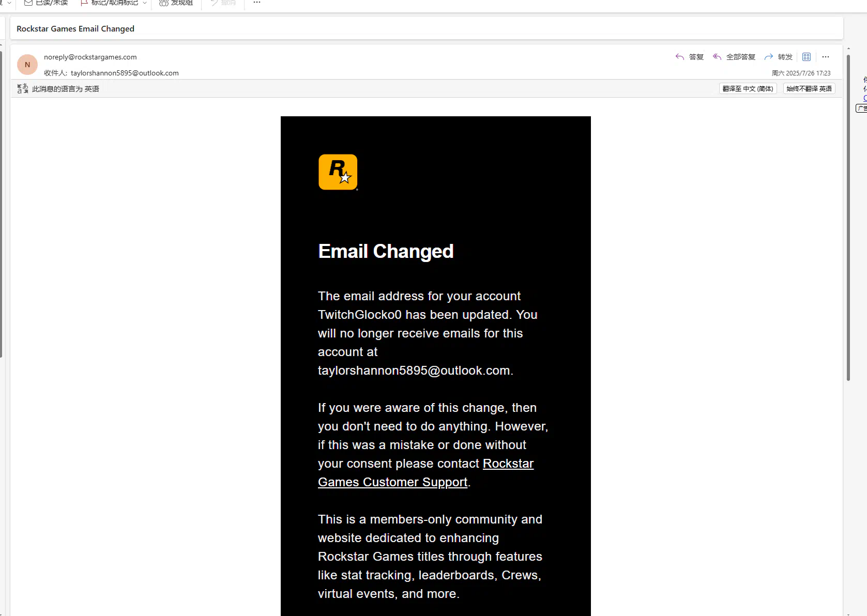Screen dimensions: 867x616
Task: Click the forward arrow icon labeled 转发
Action: [768, 57]
